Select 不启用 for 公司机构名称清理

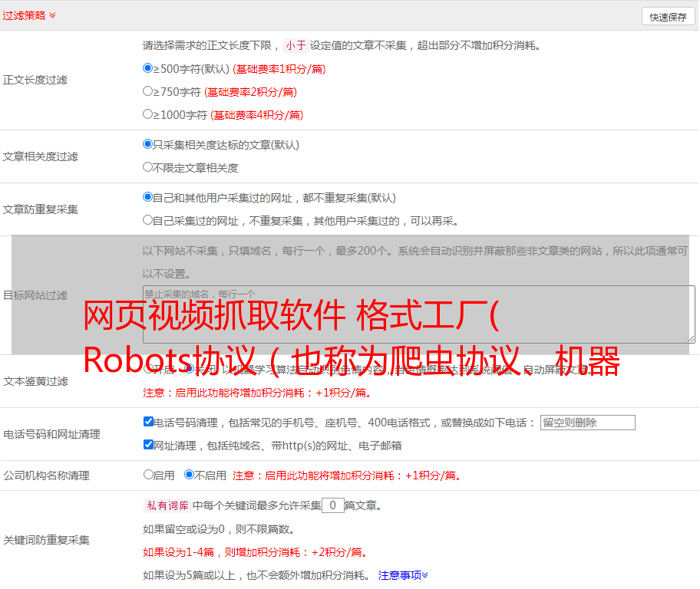tap(190, 475)
